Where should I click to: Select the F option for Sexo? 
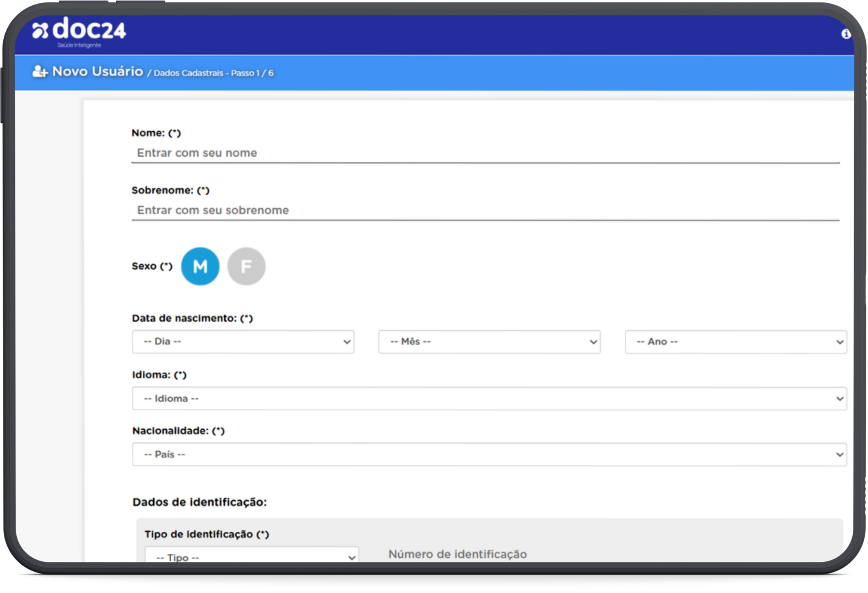point(246,266)
